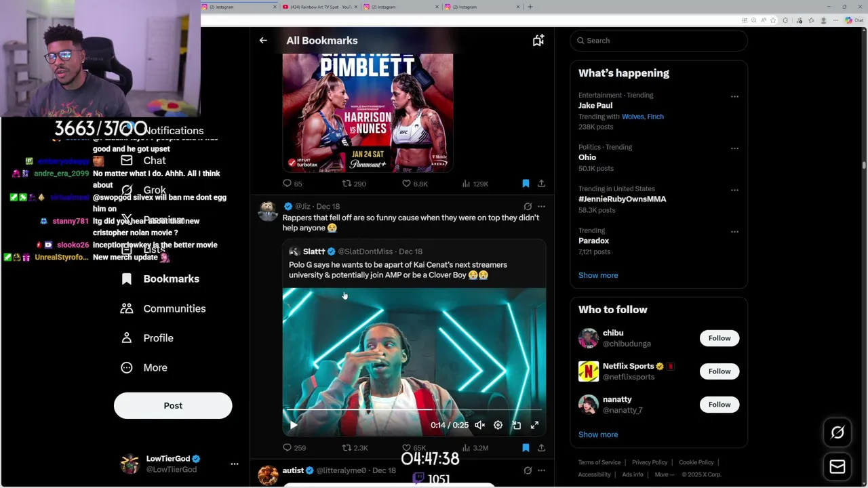
Task: Share the @Jiz post
Action: tap(541, 447)
